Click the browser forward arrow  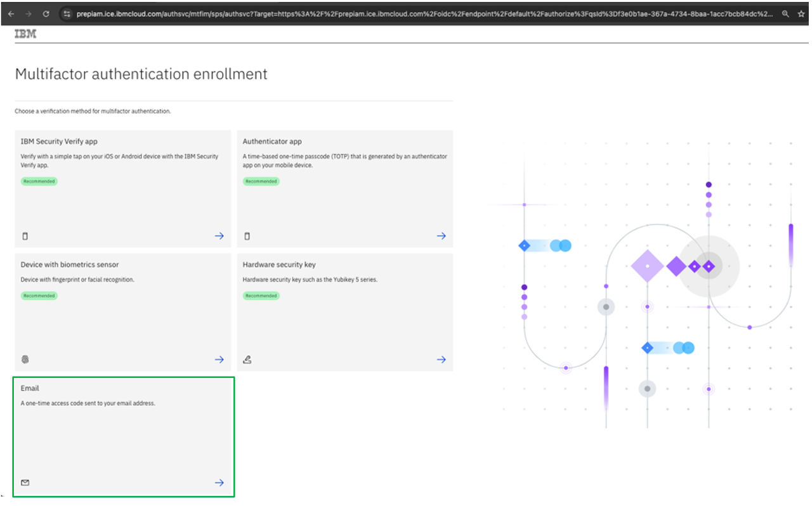[29, 13]
